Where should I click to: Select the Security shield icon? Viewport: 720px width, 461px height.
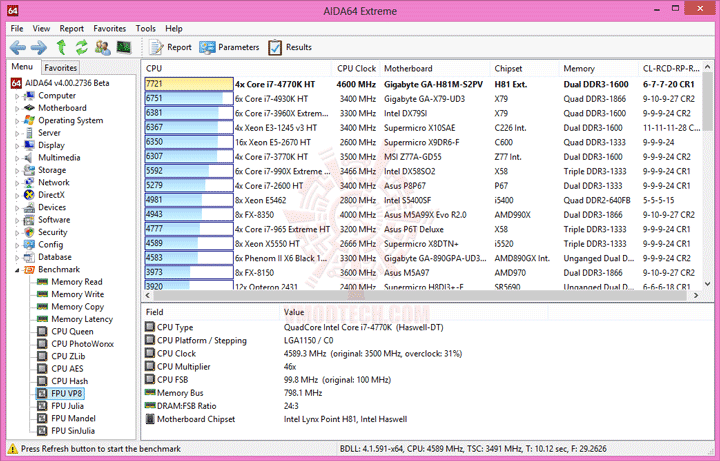click(29, 232)
